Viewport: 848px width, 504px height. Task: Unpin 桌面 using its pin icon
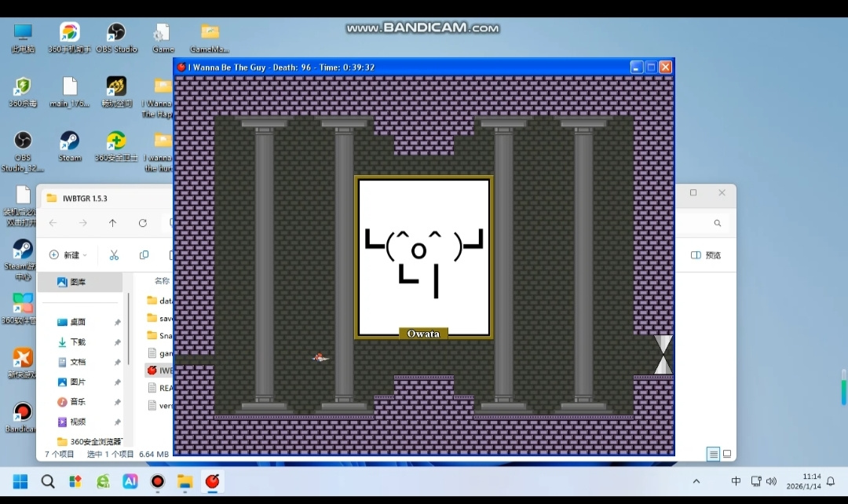pyautogui.click(x=117, y=323)
